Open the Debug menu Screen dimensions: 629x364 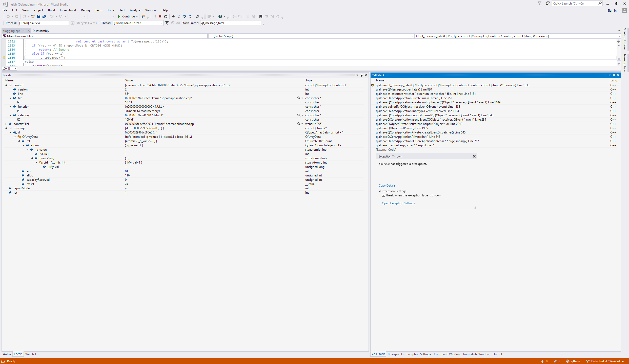[x=85, y=10]
